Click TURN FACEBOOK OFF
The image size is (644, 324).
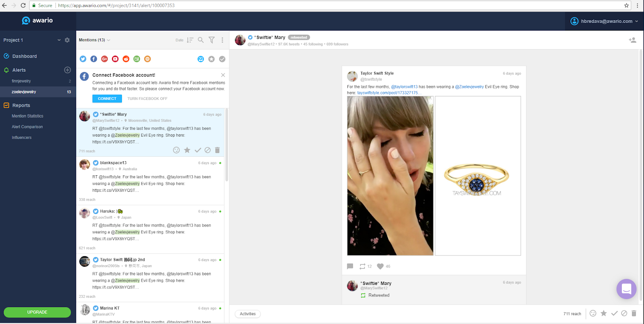coord(147,99)
